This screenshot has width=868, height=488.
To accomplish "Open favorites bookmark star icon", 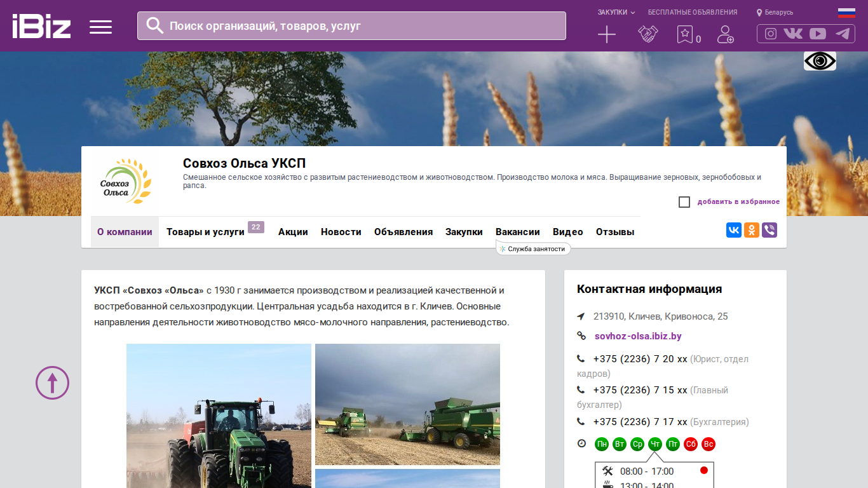I will (x=685, y=34).
